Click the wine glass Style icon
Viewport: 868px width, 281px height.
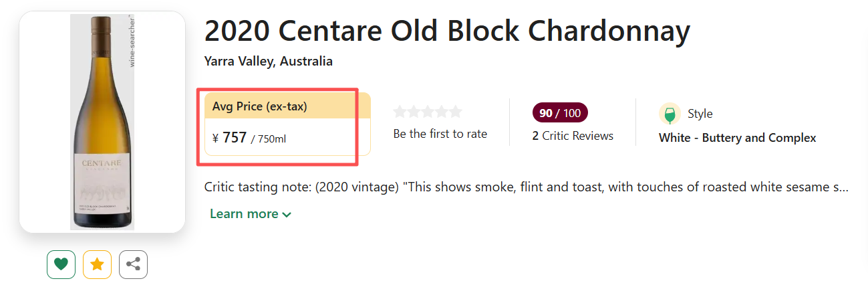click(x=670, y=114)
